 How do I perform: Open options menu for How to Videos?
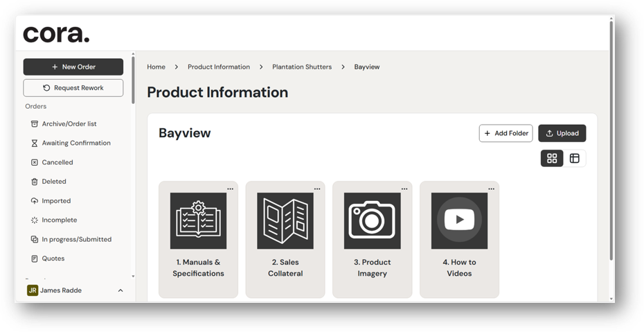click(492, 189)
